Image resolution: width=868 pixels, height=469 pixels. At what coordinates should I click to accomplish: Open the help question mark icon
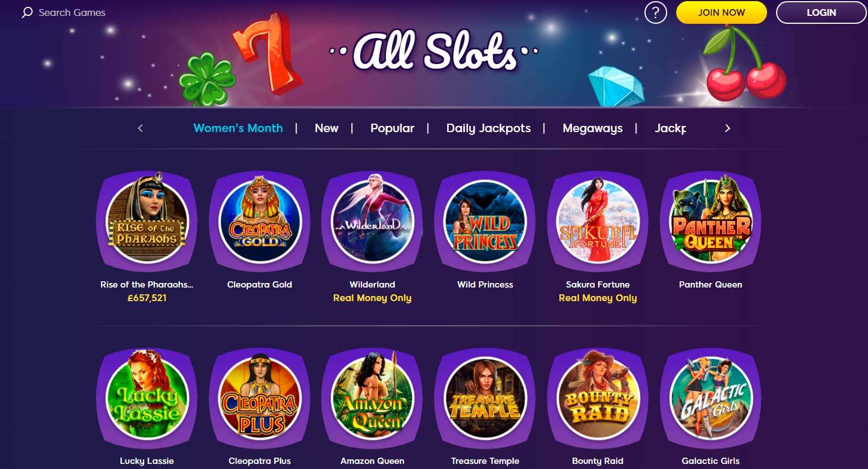[656, 12]
